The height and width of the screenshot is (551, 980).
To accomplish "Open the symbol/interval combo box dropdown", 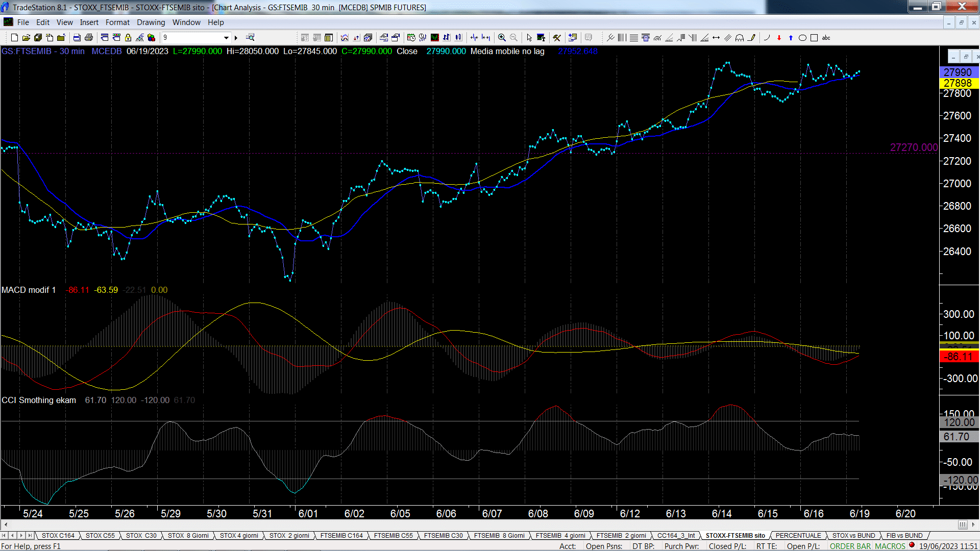I will pyautogui.click(x=226, y=37).
